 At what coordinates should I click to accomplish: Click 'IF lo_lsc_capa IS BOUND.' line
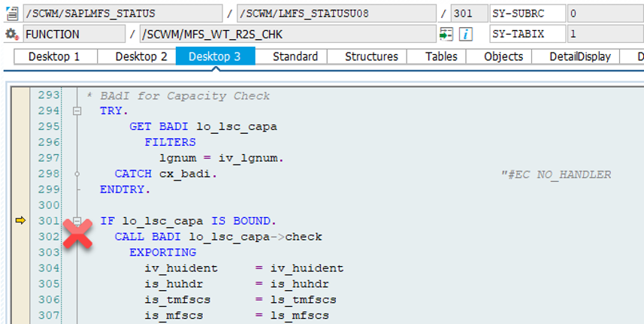click(189, 221)
